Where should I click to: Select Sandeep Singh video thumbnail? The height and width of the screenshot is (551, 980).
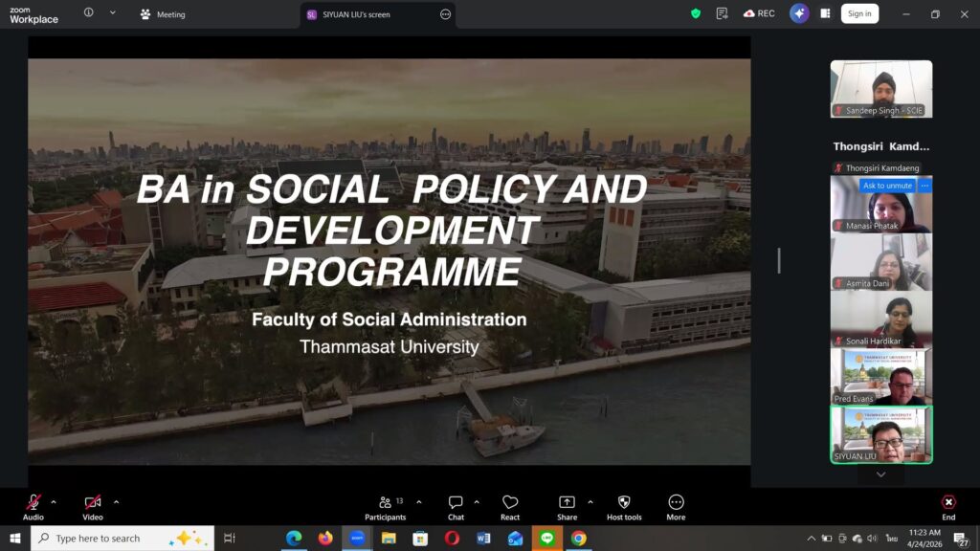[x=881, y=89]
